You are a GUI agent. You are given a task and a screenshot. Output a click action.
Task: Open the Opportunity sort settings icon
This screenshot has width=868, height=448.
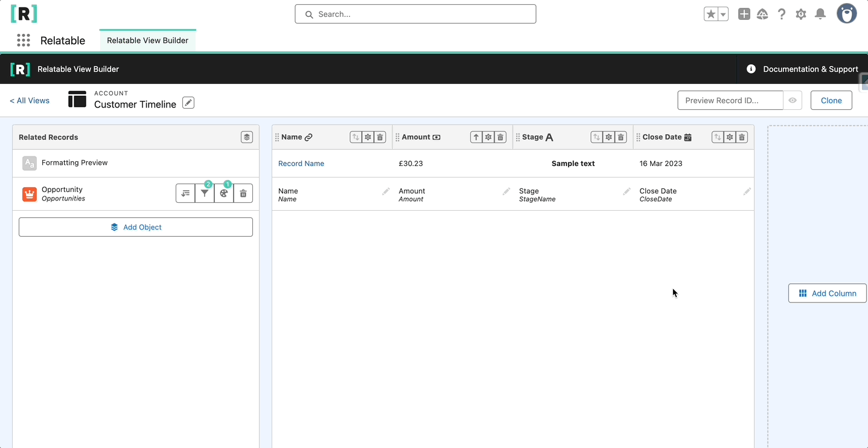[x=185, y=193]
